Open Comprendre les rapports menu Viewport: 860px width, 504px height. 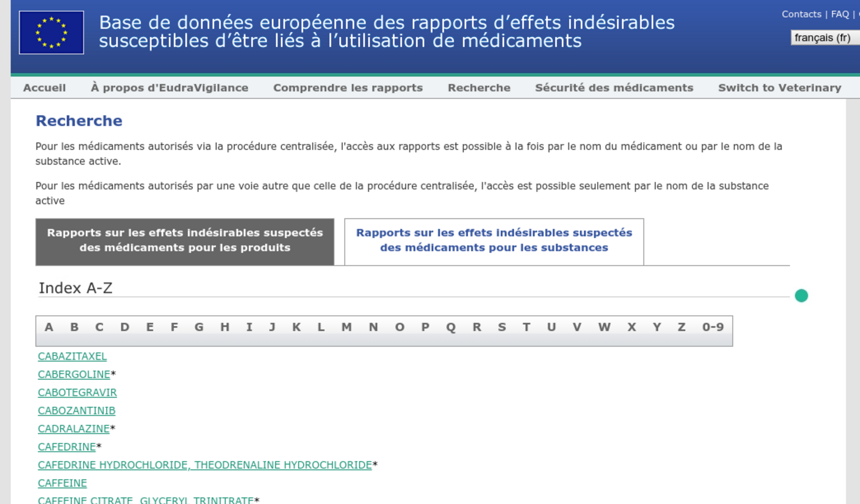pos(348,88)
